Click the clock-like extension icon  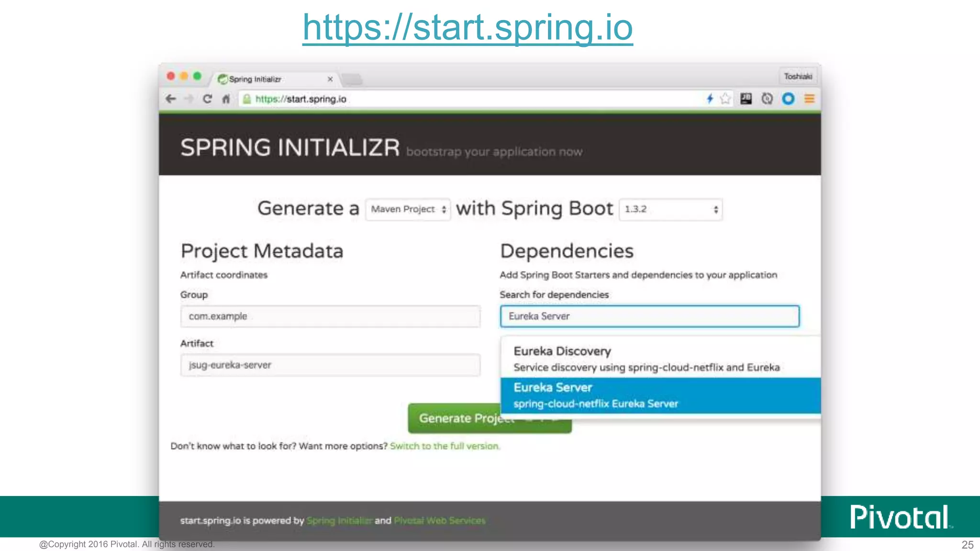point(767,99)
